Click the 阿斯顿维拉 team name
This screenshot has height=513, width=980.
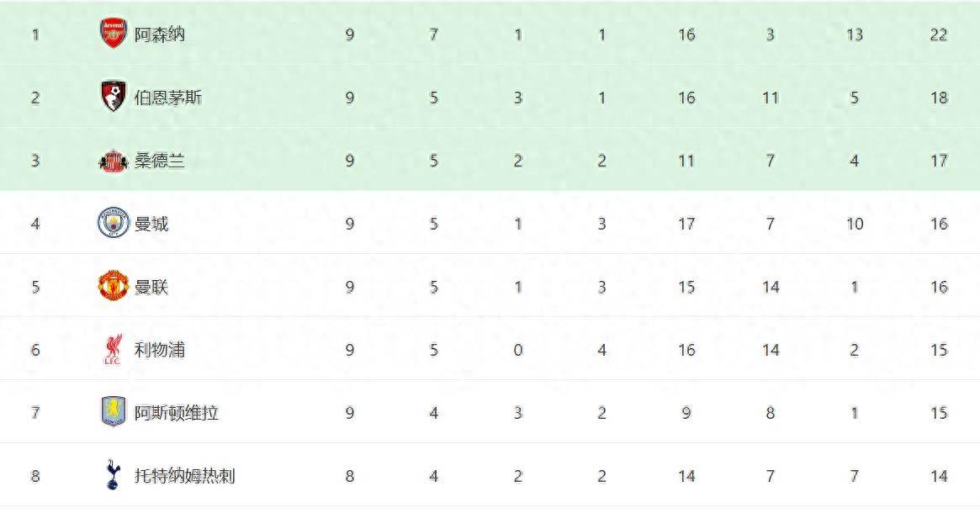click(x=177, y=413)
